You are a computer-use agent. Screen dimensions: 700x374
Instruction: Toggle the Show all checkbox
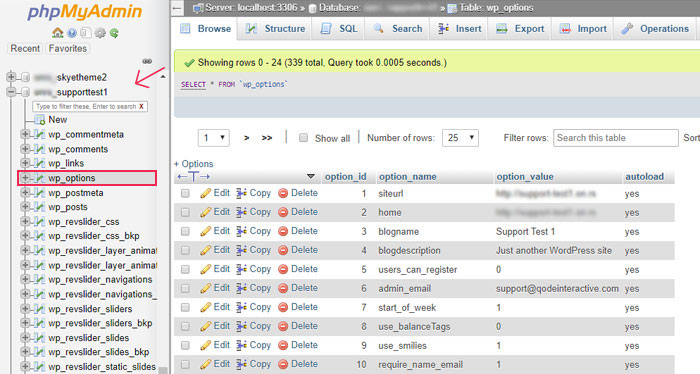pyautogui.click(x=303, y=137)
